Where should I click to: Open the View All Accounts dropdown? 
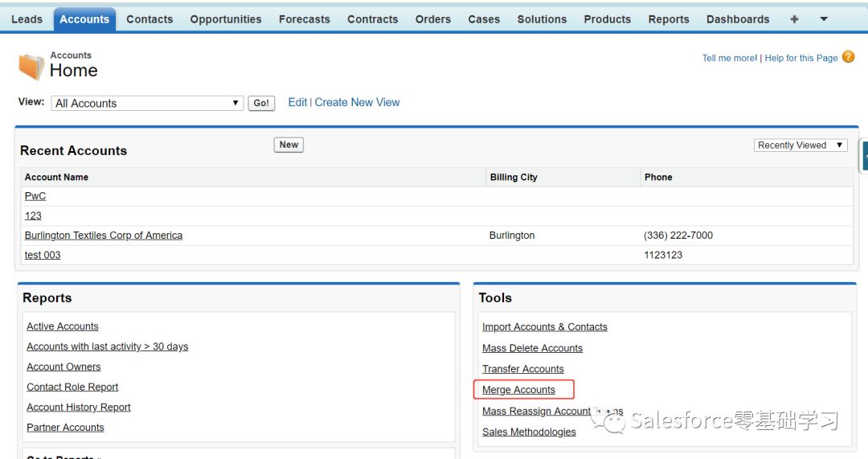[x=147, y=103]
